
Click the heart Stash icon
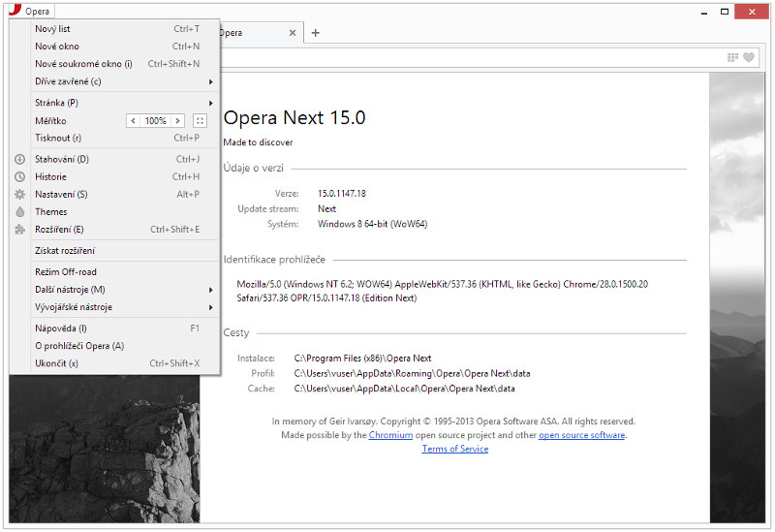(x=749, y=57)
